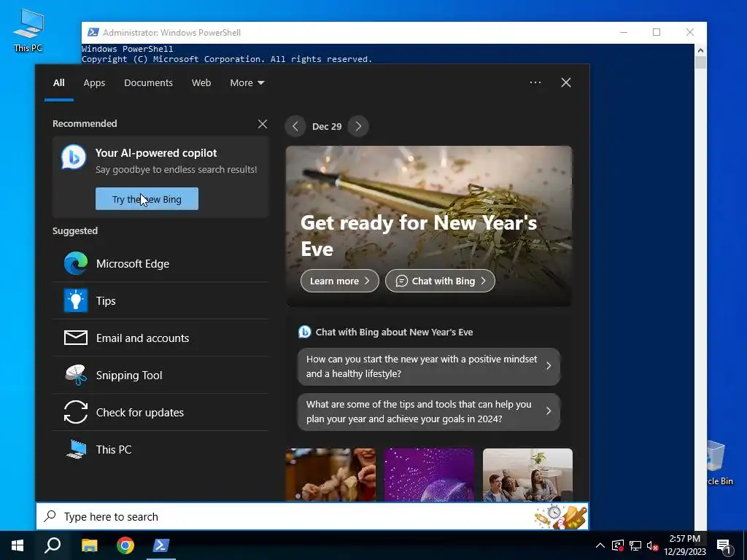Open the family on couch thumbnail
Screen dimensions: 747x560
(x=527, y=475)
